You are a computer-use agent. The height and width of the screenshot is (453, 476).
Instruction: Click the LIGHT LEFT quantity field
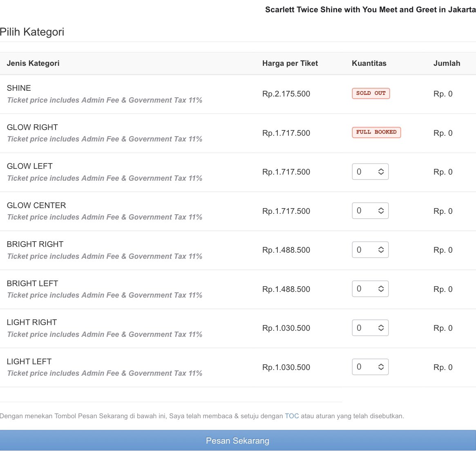pyautogui.click(x=370, y=367)
